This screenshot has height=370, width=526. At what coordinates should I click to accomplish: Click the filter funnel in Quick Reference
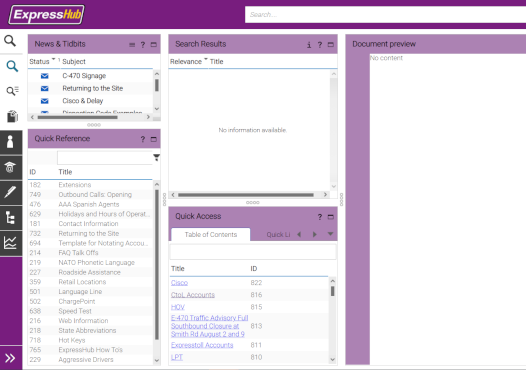(156, 158)
